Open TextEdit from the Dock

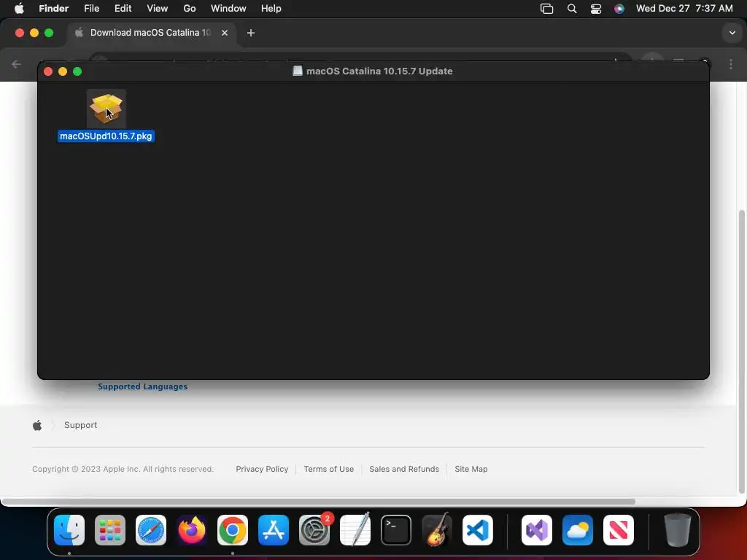click(x=355, y=530)
